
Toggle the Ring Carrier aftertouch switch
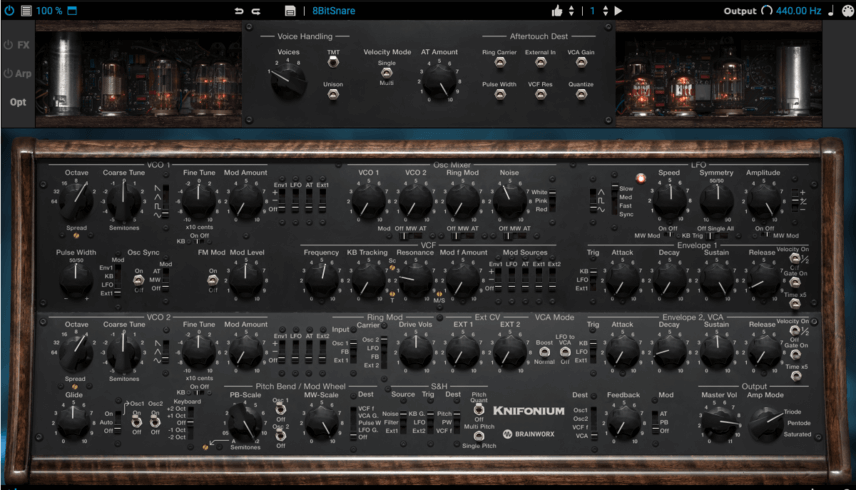[x=500, y=63]
